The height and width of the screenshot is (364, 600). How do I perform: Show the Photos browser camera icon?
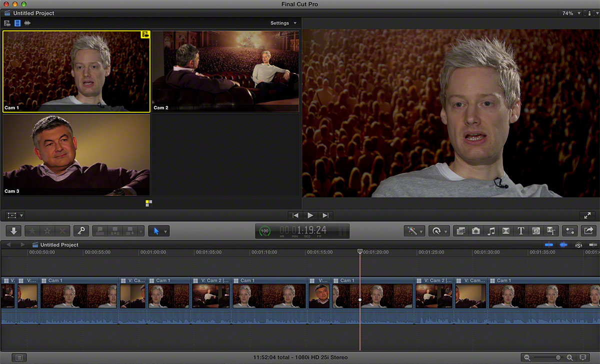(475, 231)
